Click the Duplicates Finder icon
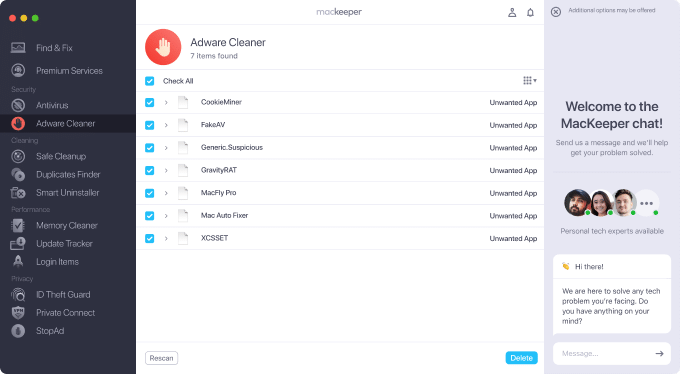This screenshot has width=680, height=374. (18, 174)
